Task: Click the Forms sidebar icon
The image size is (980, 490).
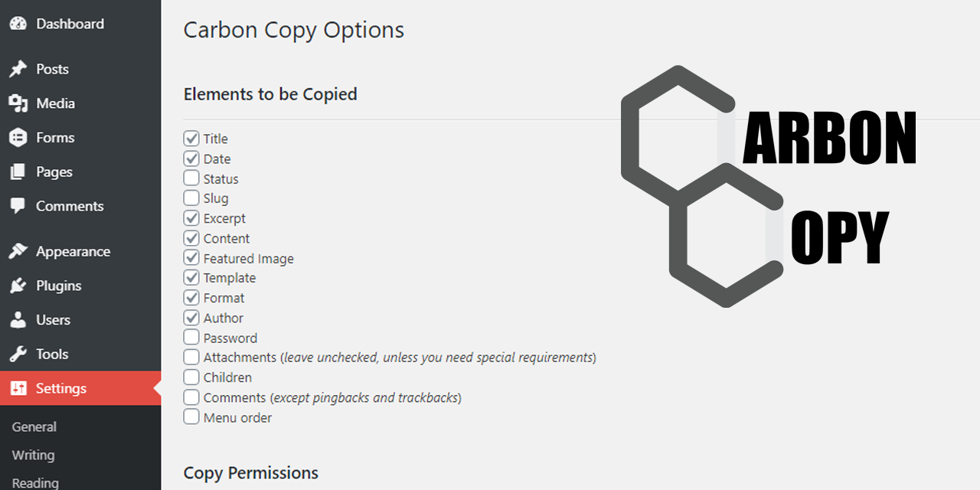Action: pyautogui.click(x=18, y=138)
